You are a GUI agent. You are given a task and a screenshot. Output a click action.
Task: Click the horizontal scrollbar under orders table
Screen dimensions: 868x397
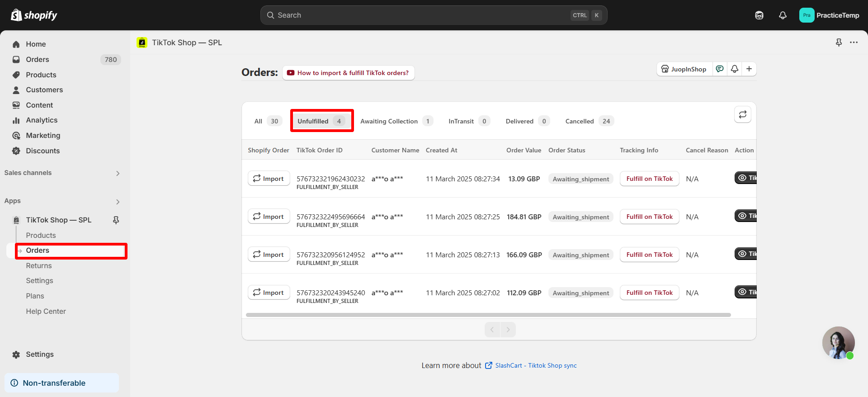[x=488, y=315]
